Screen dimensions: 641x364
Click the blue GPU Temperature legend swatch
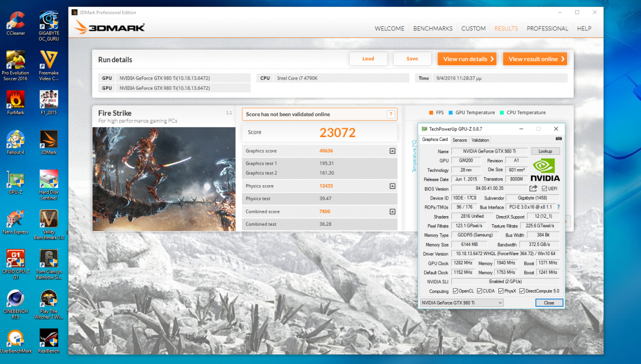pos(451,113)
